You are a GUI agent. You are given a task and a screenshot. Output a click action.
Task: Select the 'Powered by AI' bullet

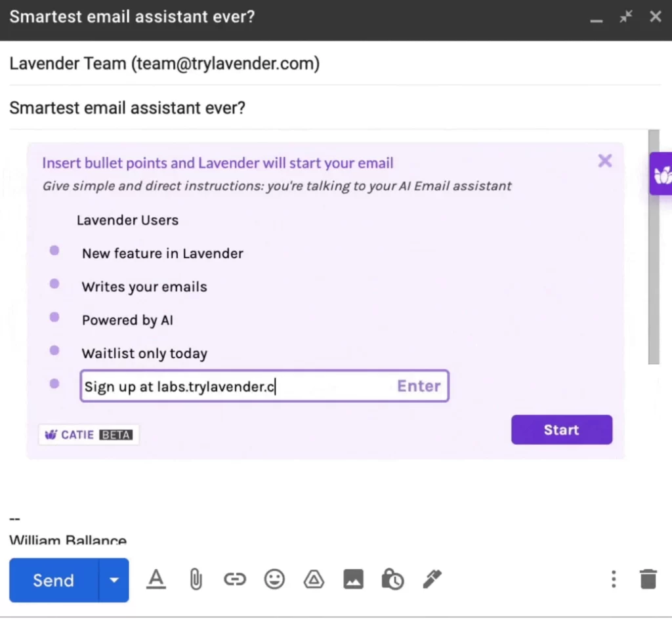click(127, 320)
